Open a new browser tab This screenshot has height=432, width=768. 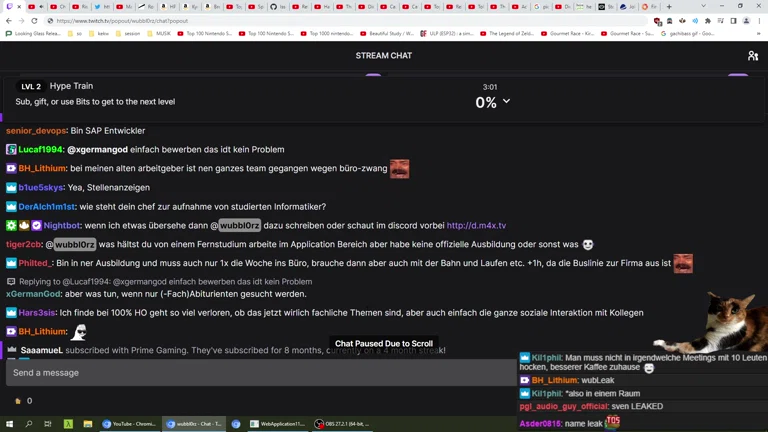(x=669, y=7)
